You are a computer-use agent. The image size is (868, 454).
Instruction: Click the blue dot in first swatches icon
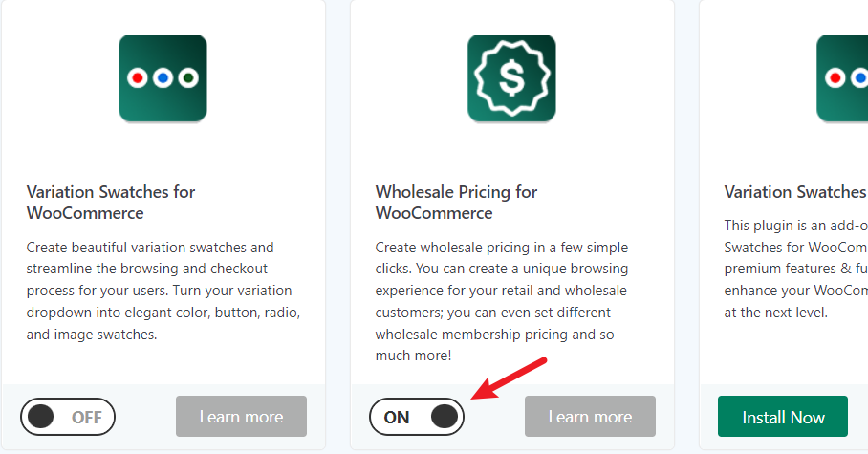click(163, 78)
